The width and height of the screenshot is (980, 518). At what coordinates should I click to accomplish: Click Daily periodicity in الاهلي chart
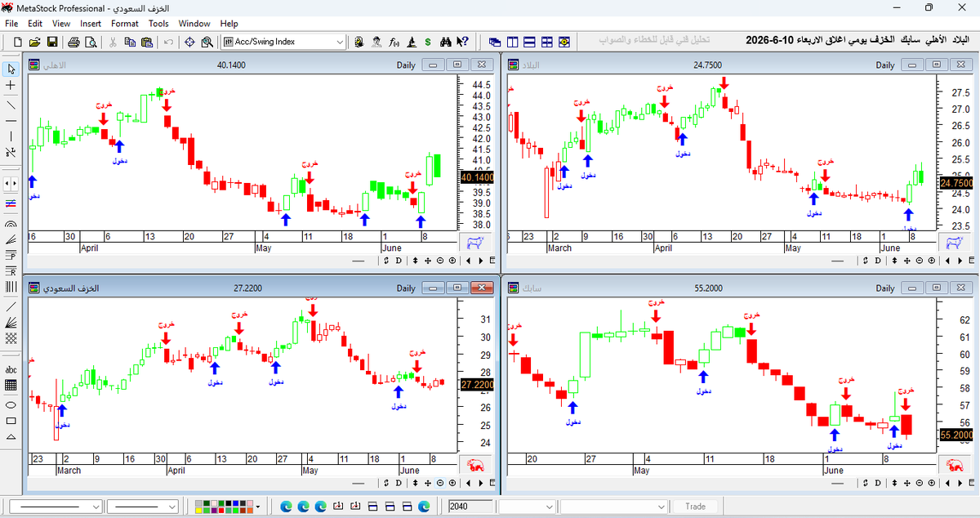coord(406,65)
